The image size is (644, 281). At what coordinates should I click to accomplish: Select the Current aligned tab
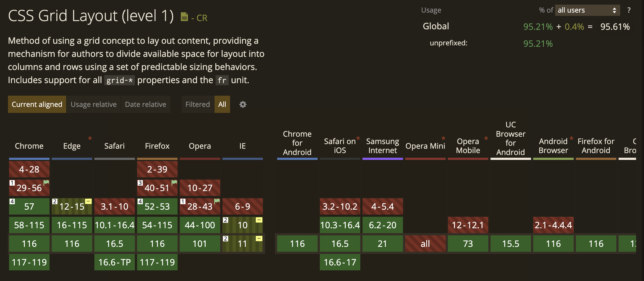coord(37,104)
